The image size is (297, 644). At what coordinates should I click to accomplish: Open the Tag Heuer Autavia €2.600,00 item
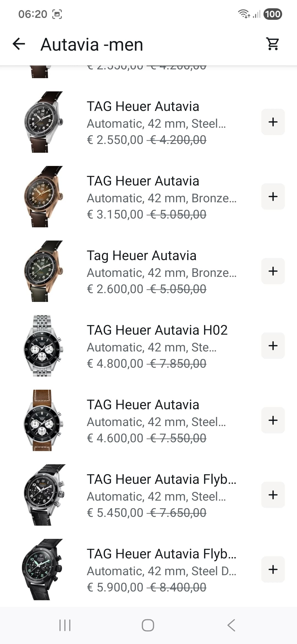[142, 256]
